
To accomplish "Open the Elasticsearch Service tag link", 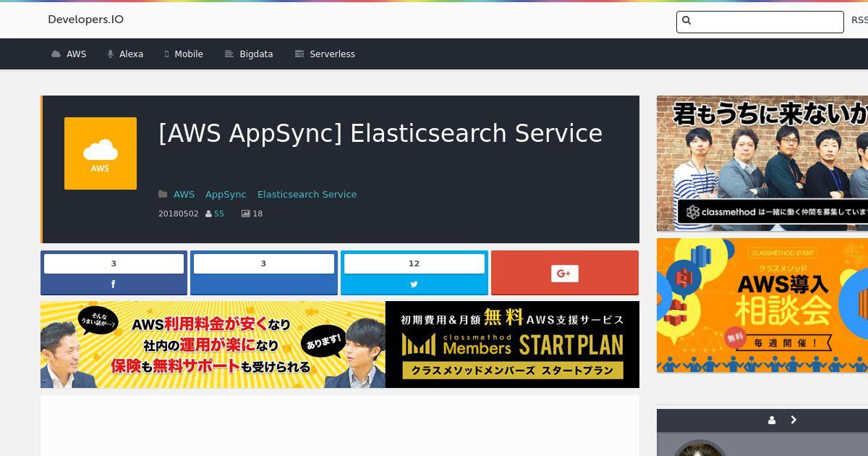I will coord(307,194).
